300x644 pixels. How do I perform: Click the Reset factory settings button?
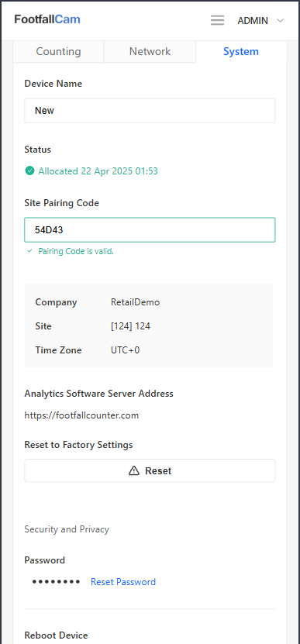click(150, 470)
